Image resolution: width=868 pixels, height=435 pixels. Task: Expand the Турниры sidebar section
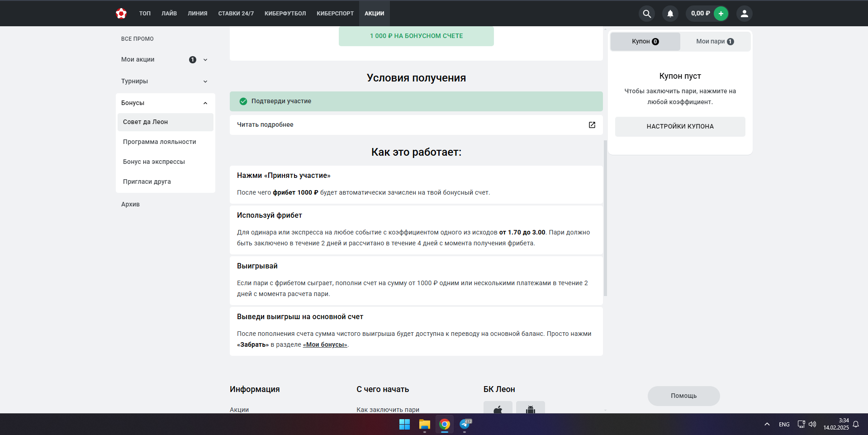click(205, 81)
